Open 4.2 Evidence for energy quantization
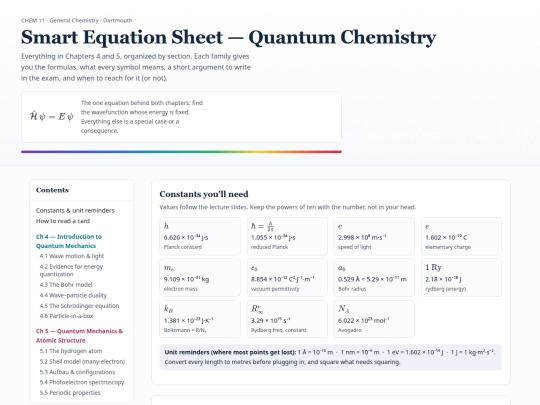Screen dimensions: 540x405 click(x=71, y=270)
